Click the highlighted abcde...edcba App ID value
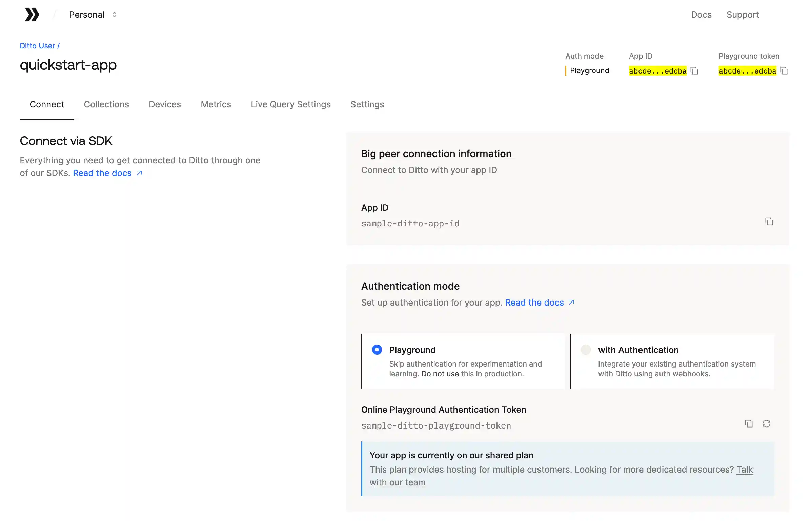This screenshot has height=521, width=812. (x=657, y=71)
